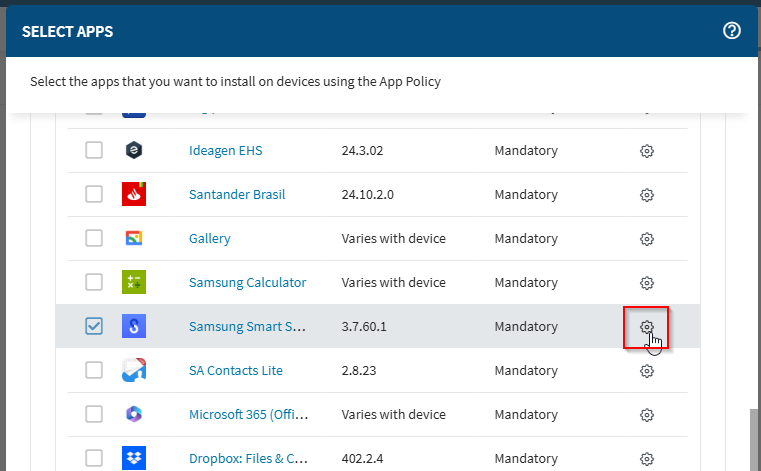Check the Ideagen EHS checkbox

[x=94, y=150]
